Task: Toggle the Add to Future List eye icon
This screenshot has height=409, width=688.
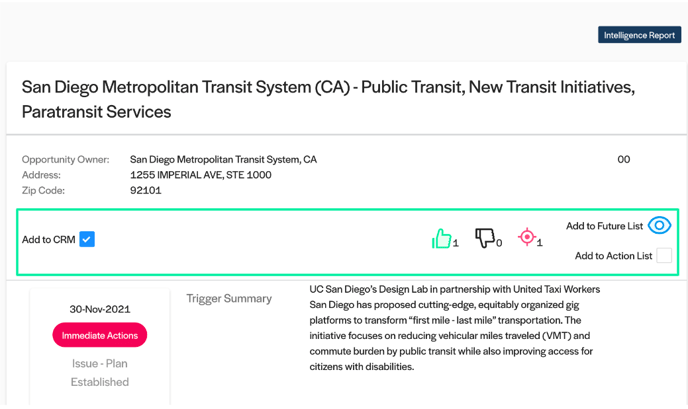Action: click(659, 226)
